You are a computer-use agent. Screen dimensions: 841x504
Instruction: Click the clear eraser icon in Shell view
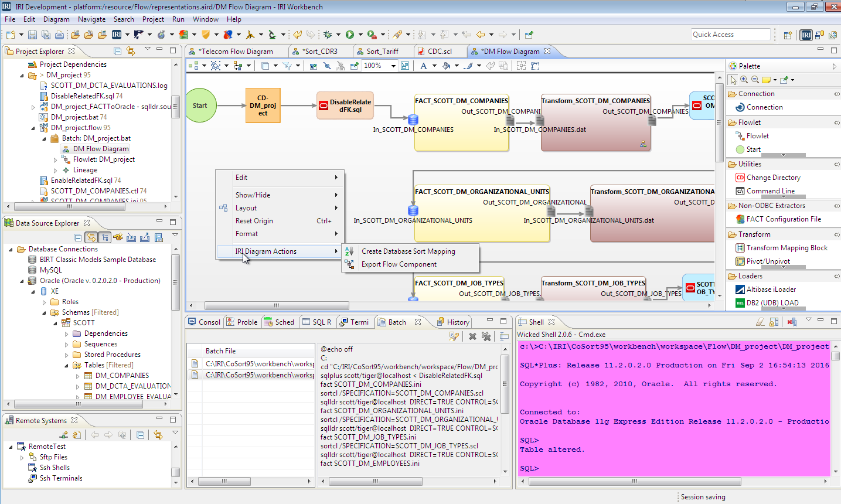point(760,322)
